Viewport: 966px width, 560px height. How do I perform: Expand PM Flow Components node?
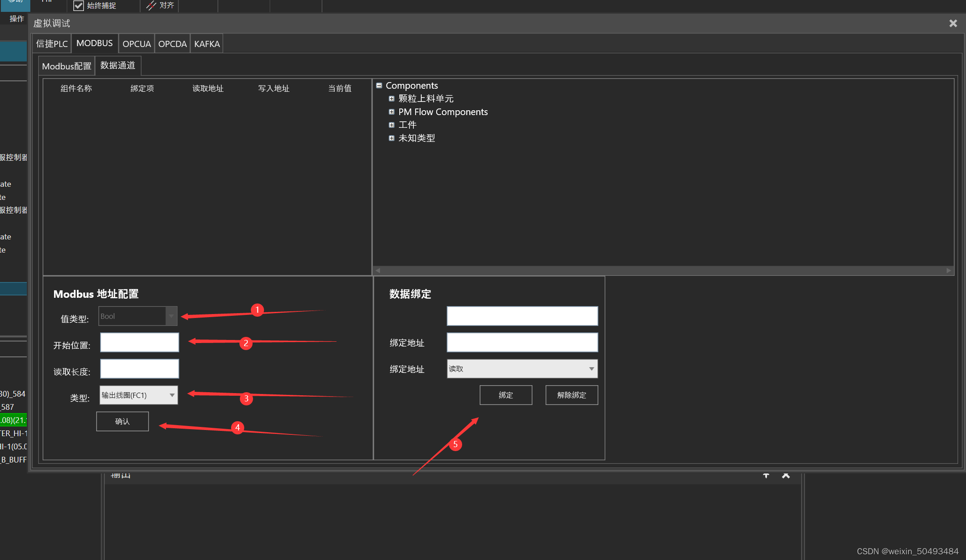pos(391,112)
